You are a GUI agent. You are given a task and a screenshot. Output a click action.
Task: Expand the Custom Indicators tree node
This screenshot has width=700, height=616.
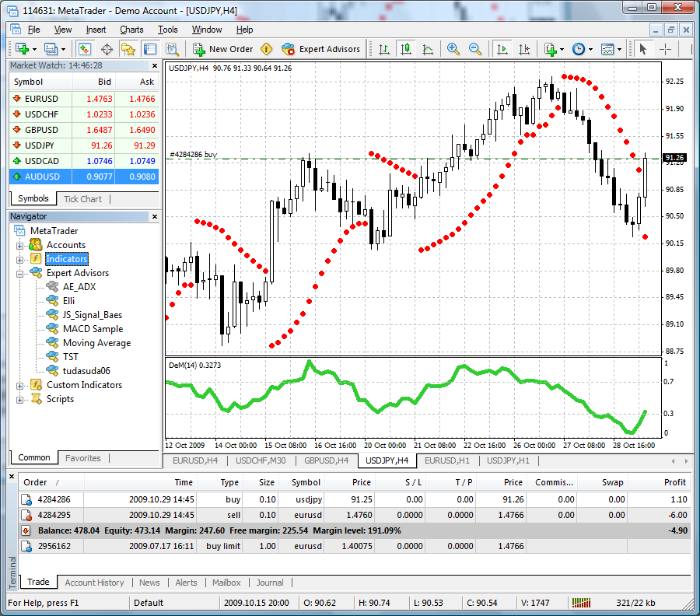click(x=19, y=386)
